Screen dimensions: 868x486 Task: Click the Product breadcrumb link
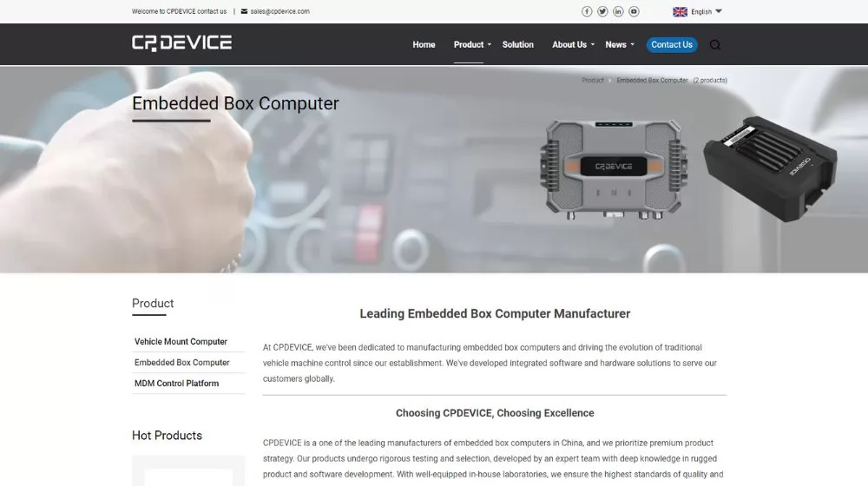tap(592, 80)
